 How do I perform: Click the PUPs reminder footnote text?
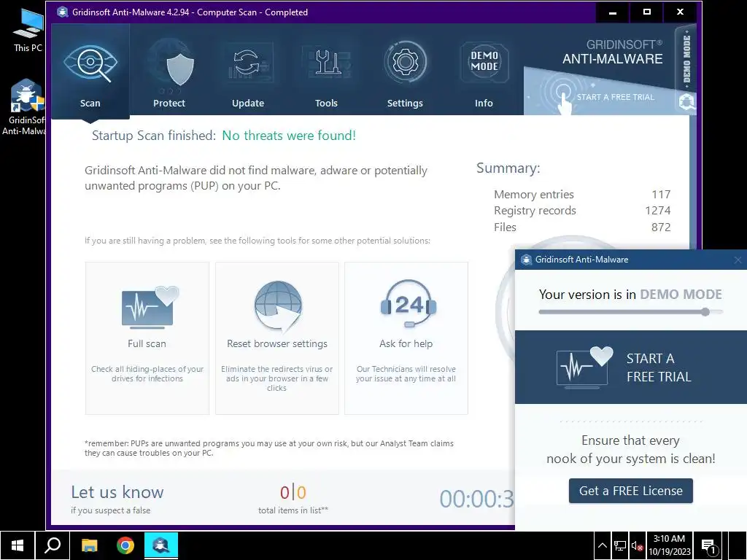tap(269, 448)
